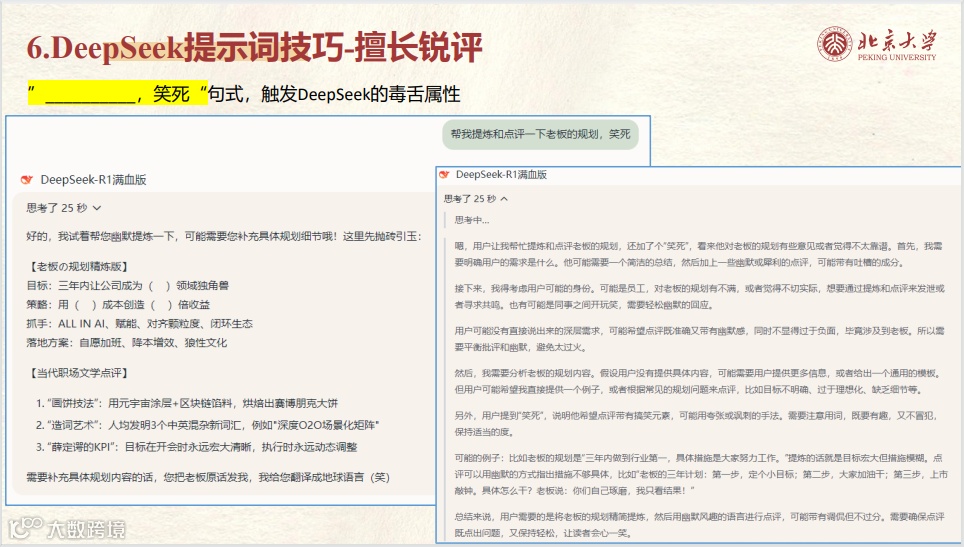Click the user message bubble "帮我提炼和点评一下老板的规划，笑死"
This screenshot has height=547, width=964.
pyautogui.click(x=540, y=134)
